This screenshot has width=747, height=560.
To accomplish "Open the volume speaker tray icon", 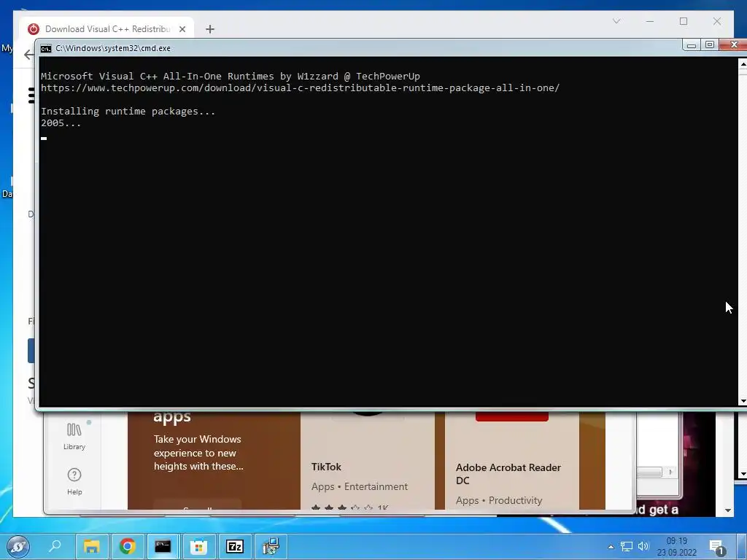I will (x=643, y=546).
